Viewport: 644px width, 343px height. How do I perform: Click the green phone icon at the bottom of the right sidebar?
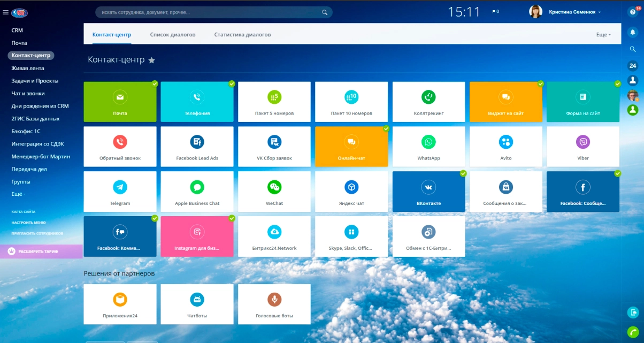click(x=633, y=332)
